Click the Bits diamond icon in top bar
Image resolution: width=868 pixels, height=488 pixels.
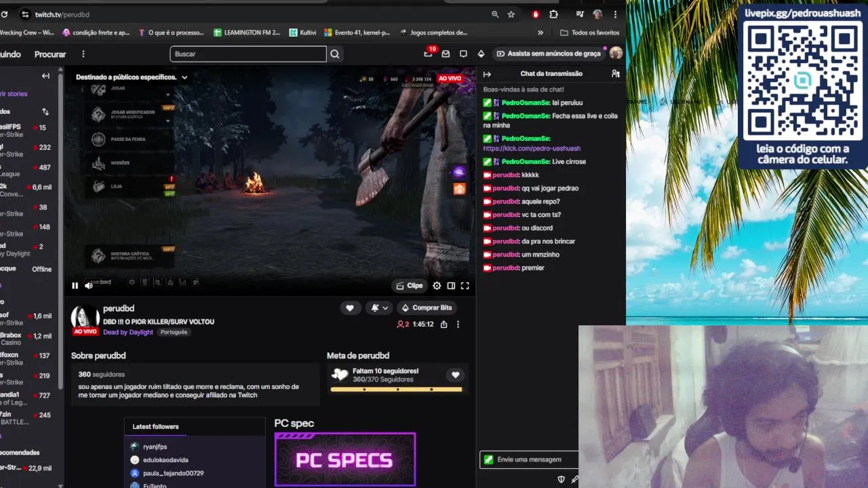point(481,54)
